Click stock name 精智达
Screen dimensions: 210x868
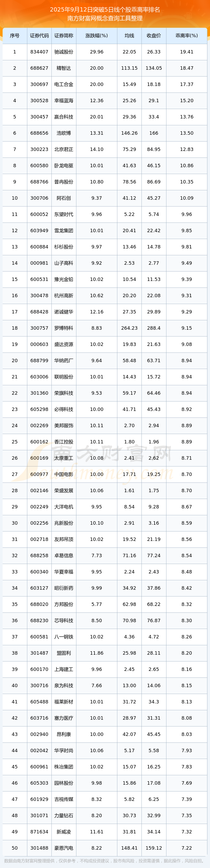coord(64,68)
